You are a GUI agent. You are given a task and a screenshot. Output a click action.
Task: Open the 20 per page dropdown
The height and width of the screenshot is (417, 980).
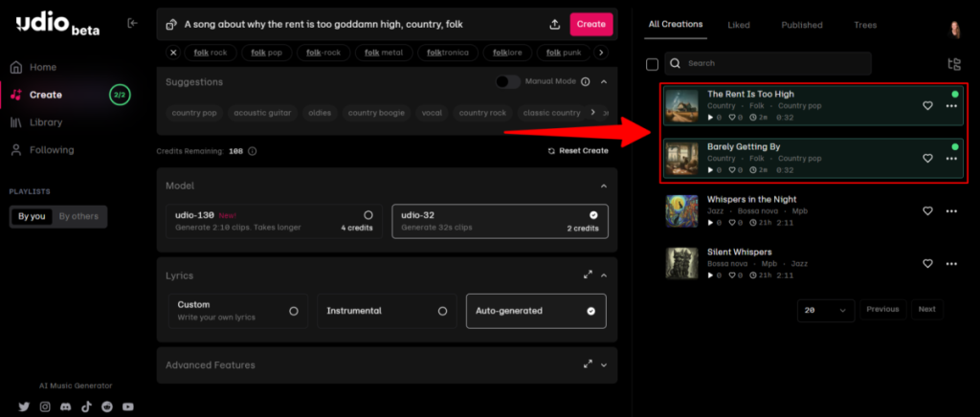[826, 310]
